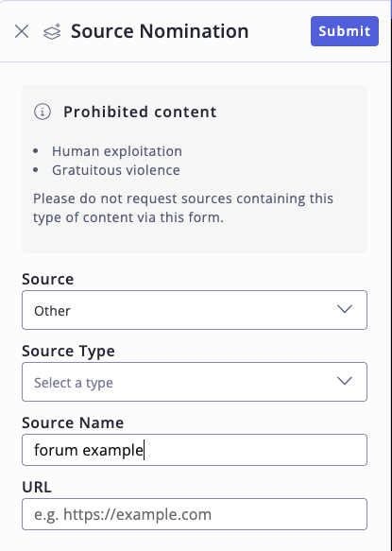The height and width of the screenshot is (551, 392).
Task: Click the URL field label
Action: [x=37, y=487]
